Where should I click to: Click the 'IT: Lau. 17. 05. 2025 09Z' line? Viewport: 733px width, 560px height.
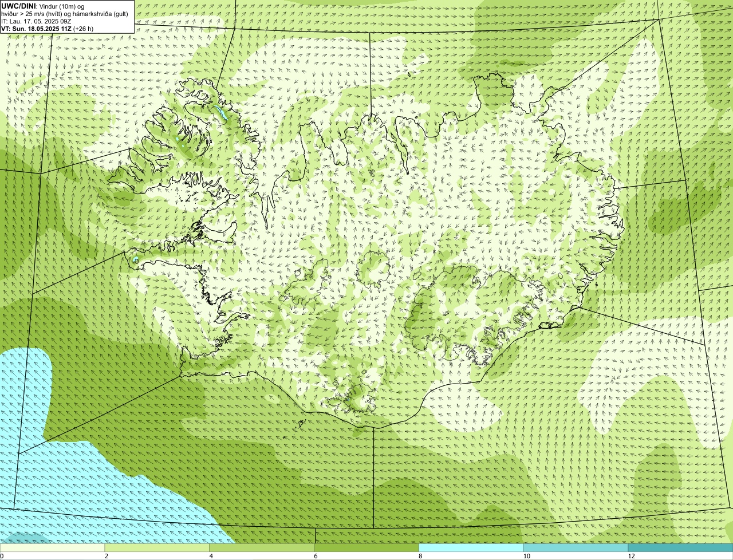36,21
